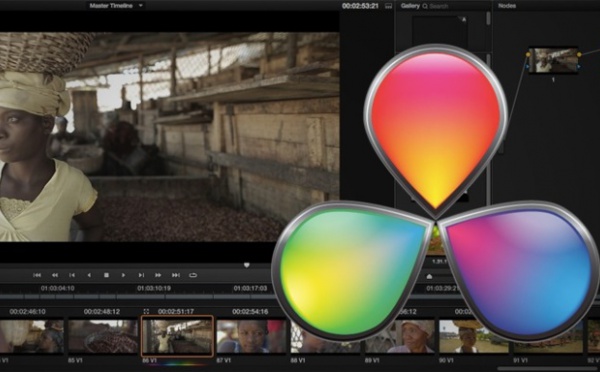Click the corner icon on the gallery still

(463, 19)
